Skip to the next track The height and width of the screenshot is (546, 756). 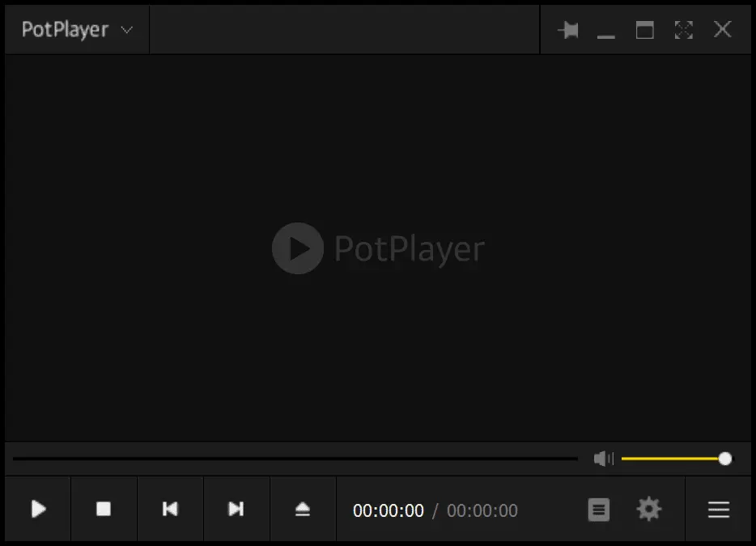pos(236,509)
